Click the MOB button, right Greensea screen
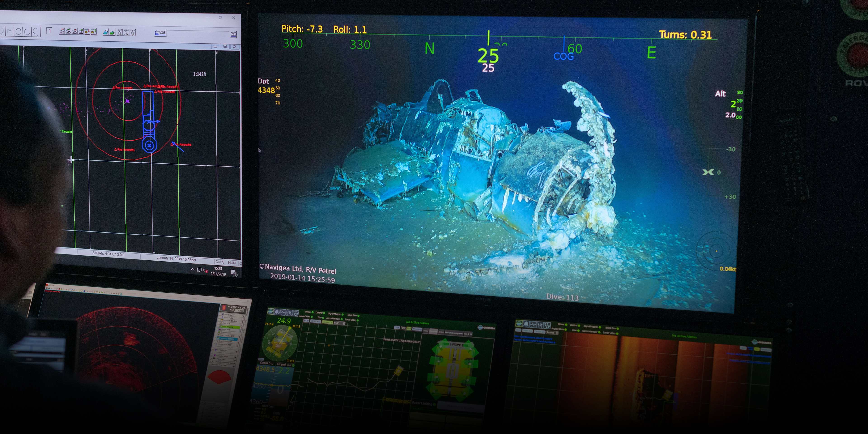 [518, 330]
